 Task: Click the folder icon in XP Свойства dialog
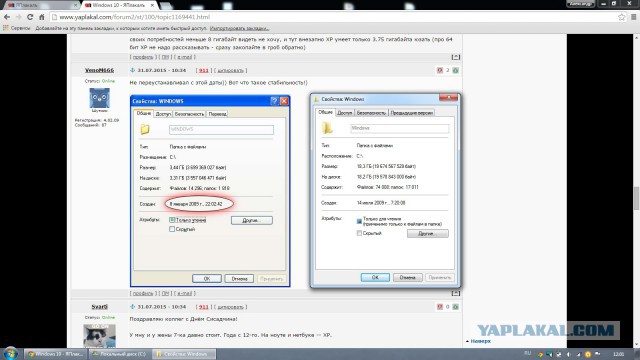pyautogui.click(x=145, y=129)
